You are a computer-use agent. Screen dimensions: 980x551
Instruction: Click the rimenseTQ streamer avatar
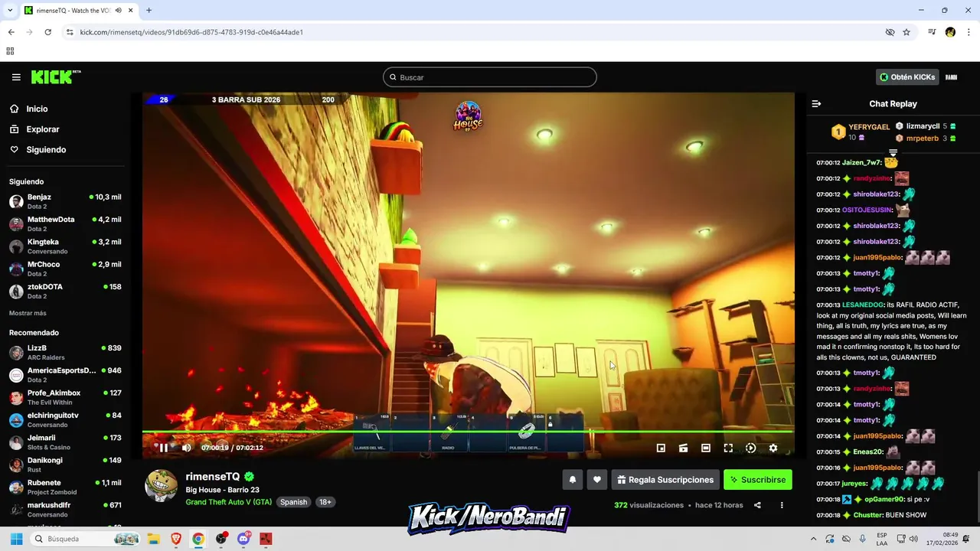[162, 486]
